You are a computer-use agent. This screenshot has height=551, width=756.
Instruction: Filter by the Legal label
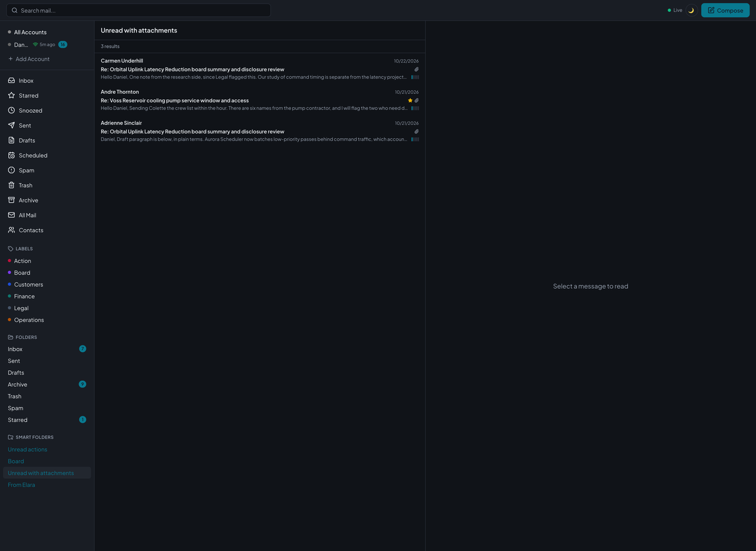pos(47,308)
